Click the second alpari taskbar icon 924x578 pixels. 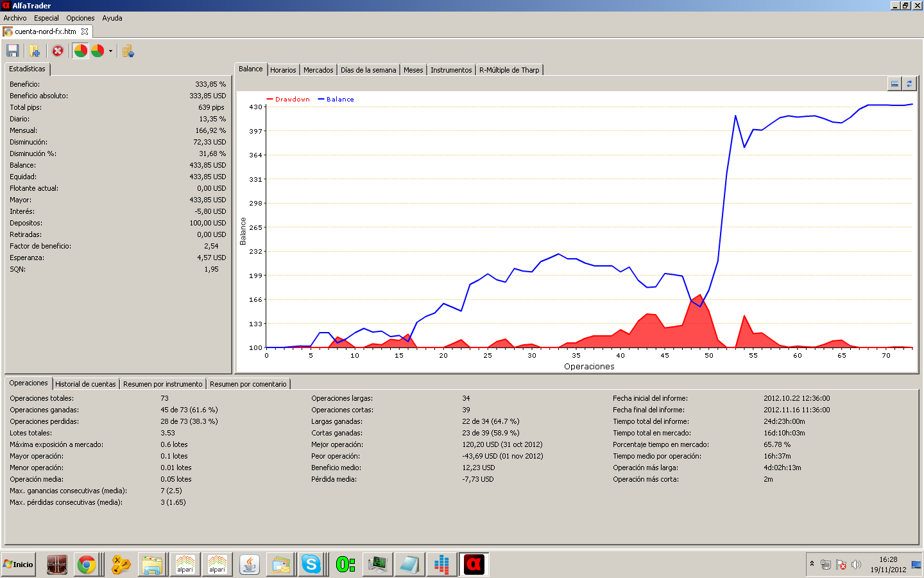pyautogui.click(x=218, y=565)
